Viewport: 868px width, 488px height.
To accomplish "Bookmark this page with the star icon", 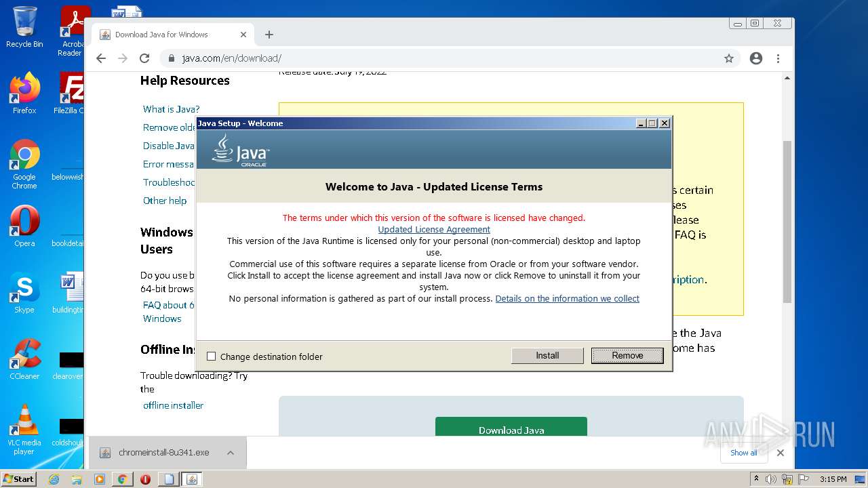I will [x=729, y=58].
